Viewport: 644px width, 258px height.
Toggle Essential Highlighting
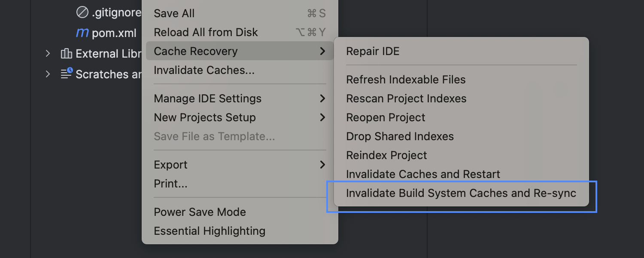coord(210,231)
